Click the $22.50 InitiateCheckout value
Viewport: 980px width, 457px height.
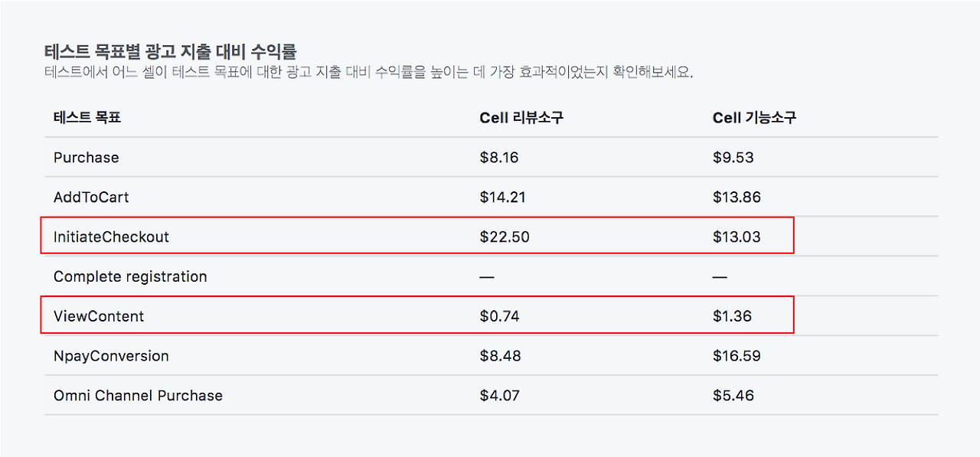pos(505,237)
